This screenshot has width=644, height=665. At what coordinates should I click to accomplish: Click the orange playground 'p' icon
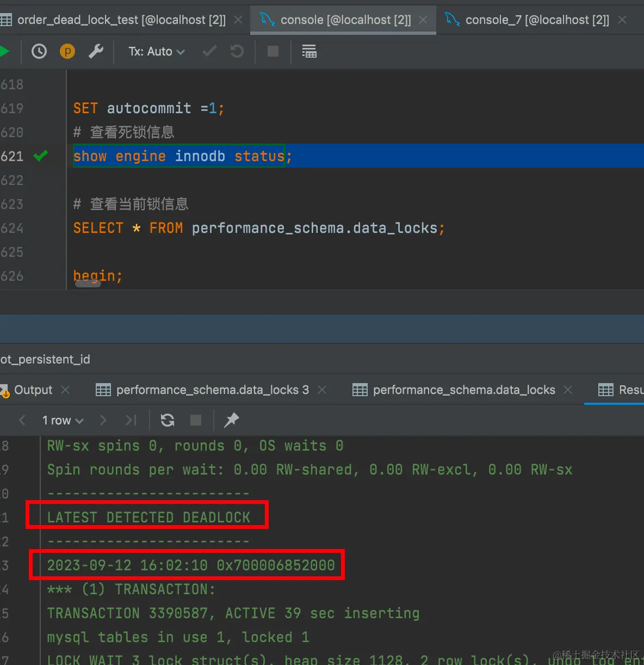(67, 52)
